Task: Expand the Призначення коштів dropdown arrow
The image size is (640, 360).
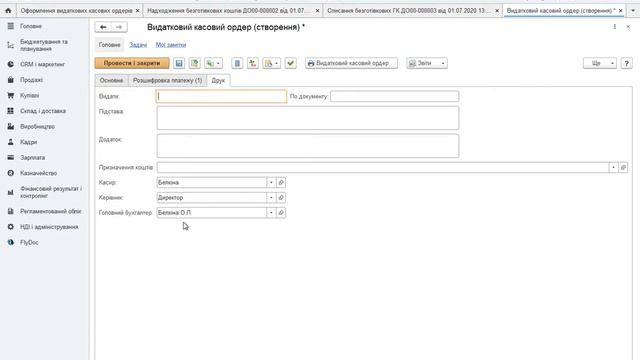Action: [613, 167]
